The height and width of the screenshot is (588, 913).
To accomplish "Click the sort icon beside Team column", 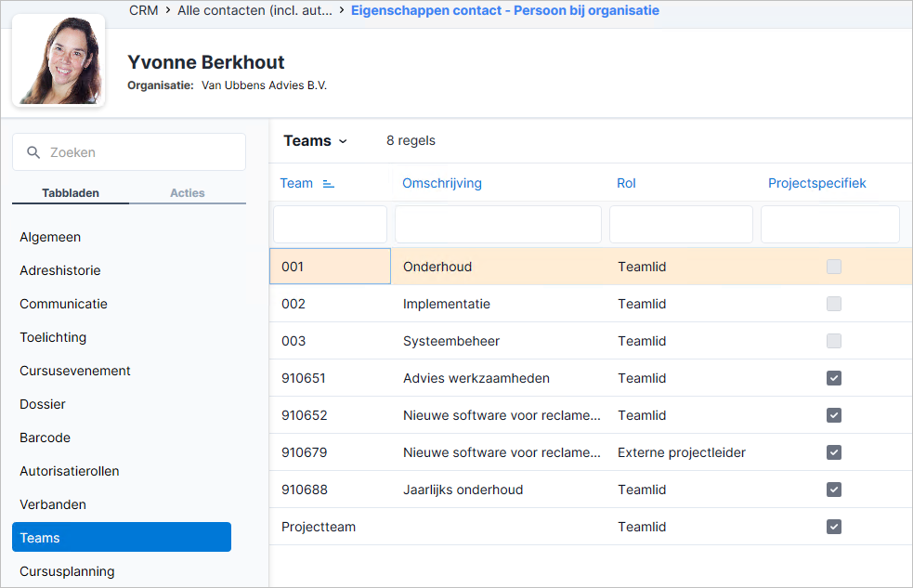I will 329,184.
